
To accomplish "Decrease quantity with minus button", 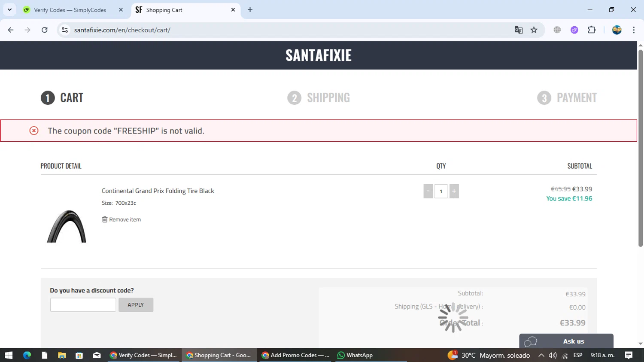I will (x=428, y=191).
